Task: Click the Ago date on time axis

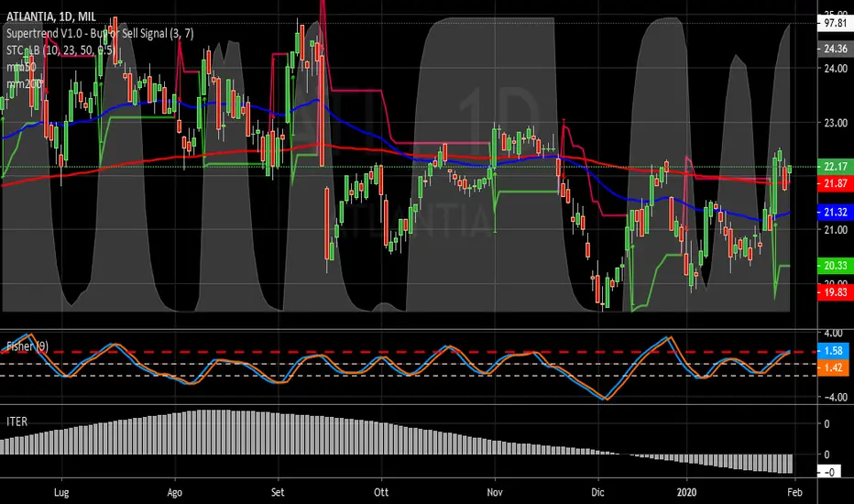Action: [x=174, y=493]
